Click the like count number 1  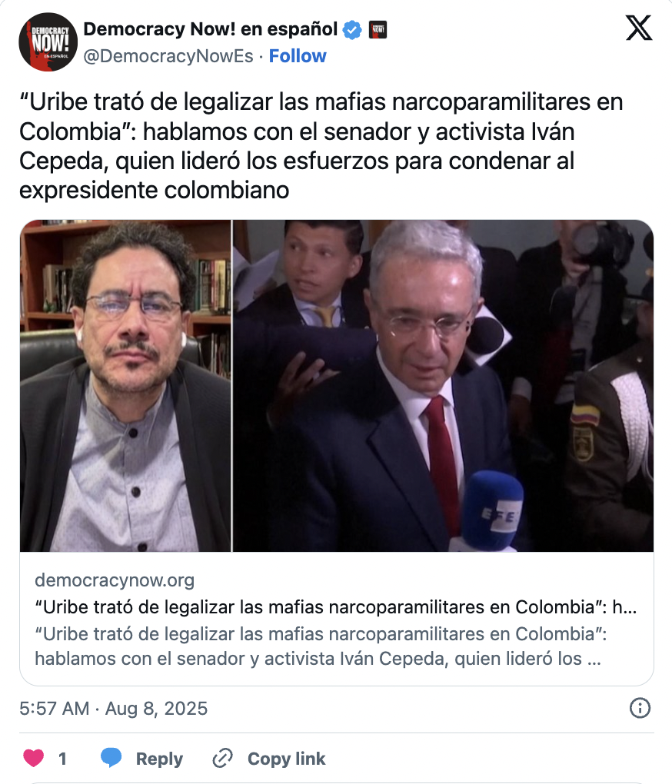point(62,759)
